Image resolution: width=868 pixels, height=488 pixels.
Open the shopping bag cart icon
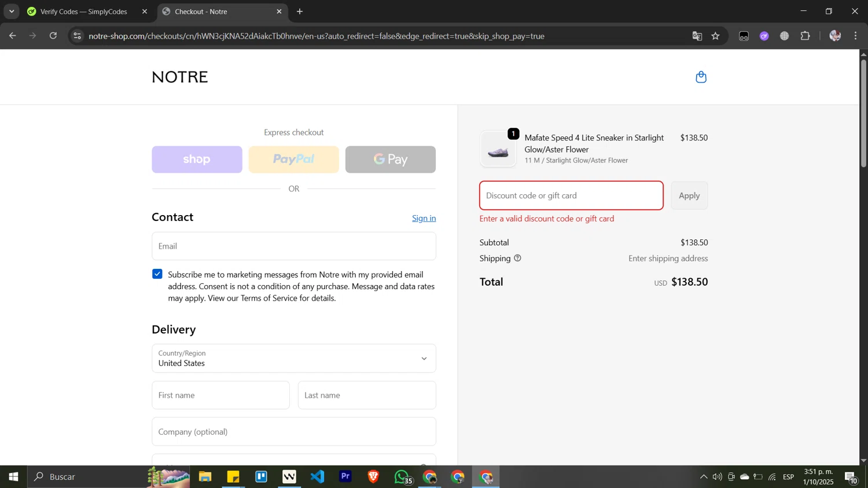[701, 77]
